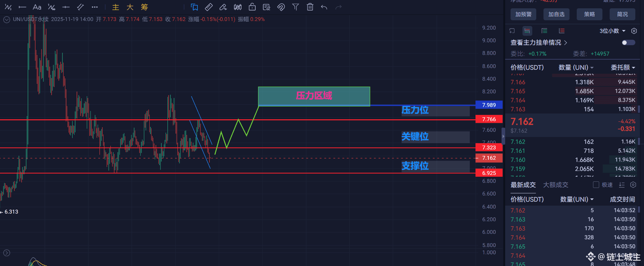Image resolution: width=644 pixels, height=266 pixels.
Task: Open more drawing tools ellipsis
Action: tap(95, 7)
